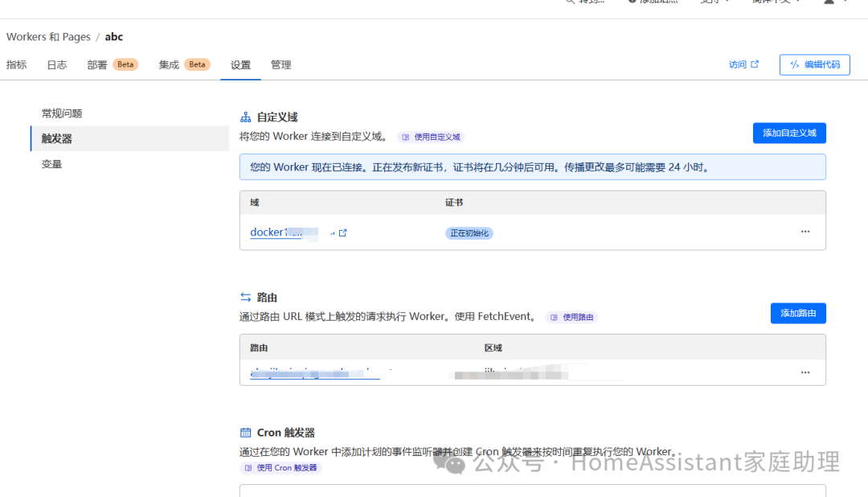Switch to the 集成 Beta tab
This screenshot has width=868, height=497.
[x=184, y=65]
